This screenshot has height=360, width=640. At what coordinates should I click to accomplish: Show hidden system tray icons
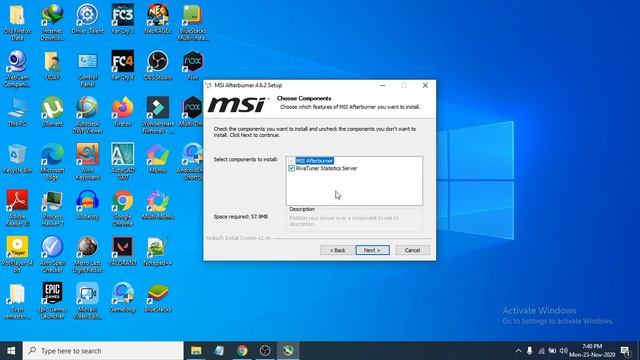click(x=518, y=351)
